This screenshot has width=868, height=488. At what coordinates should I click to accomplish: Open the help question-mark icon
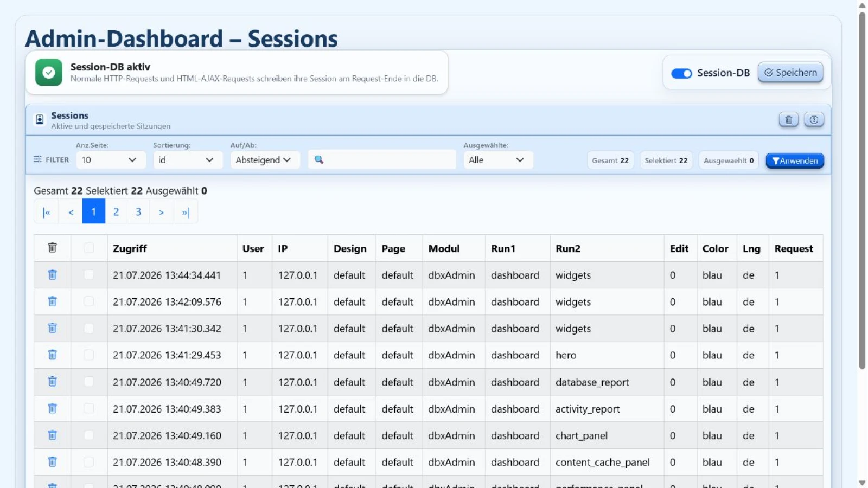pos(814,120)
